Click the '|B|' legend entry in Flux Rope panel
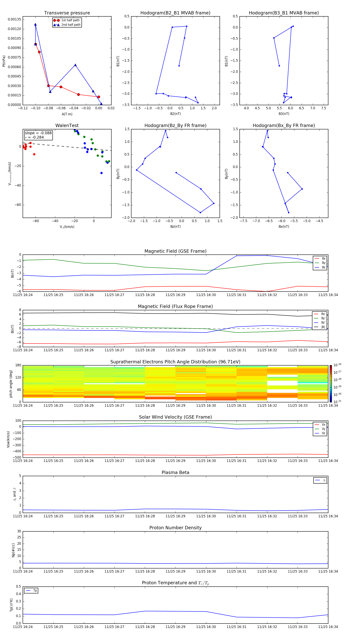This screenshot has width=351, height=644. (320, 327)
